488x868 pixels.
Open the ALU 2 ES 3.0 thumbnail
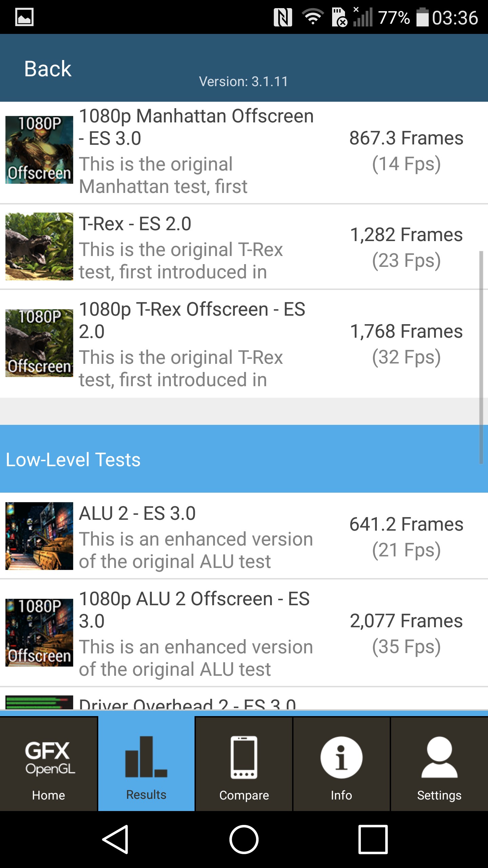pyautogui.click(x=39, y=536)
